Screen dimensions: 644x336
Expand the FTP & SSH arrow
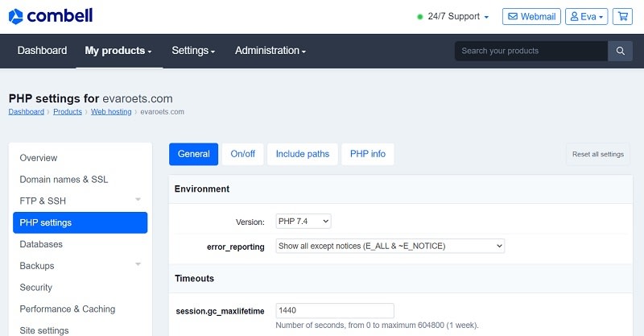[138, 200]
